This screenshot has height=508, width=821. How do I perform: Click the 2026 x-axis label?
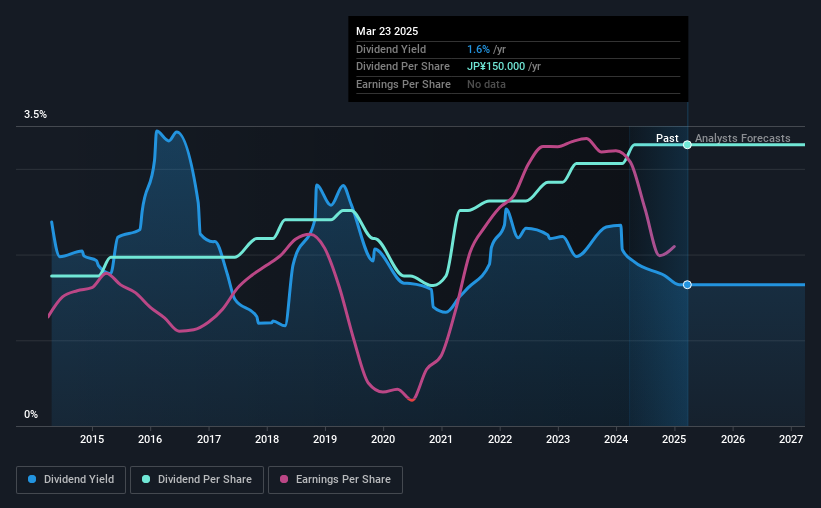733,439
